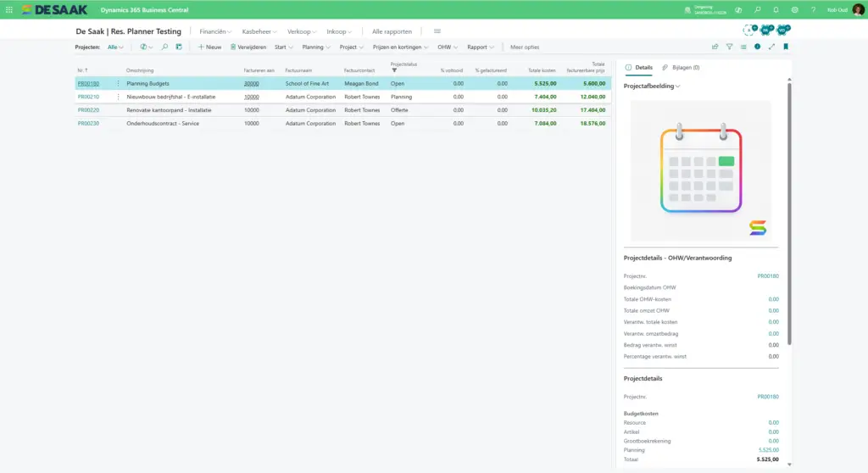Click the expand page arrows icon
The image size is (868, 473).
771,47
